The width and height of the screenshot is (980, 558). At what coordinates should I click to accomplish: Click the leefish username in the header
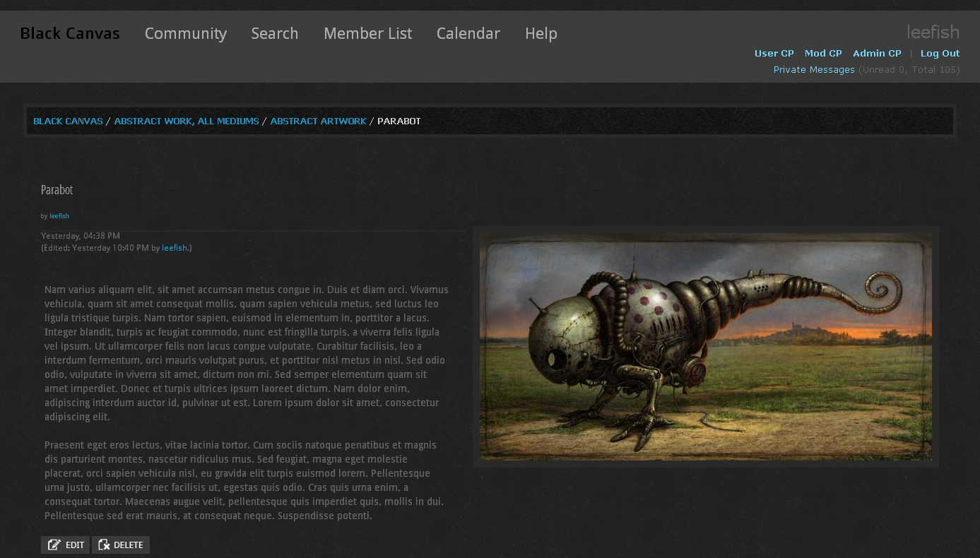click(x=933, y=32)
